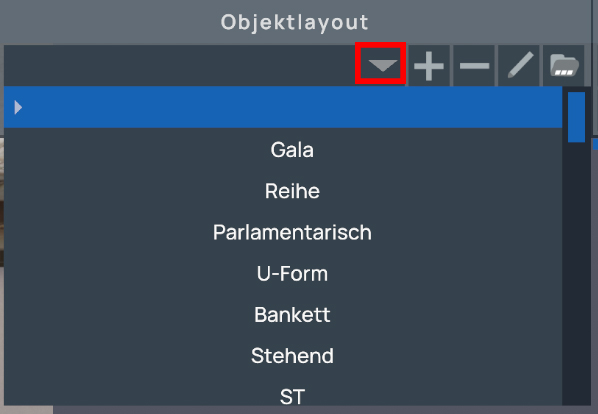Viewport: 598px width, 414px height.
Task: Choose U-Form from the list
Action: 292,273
